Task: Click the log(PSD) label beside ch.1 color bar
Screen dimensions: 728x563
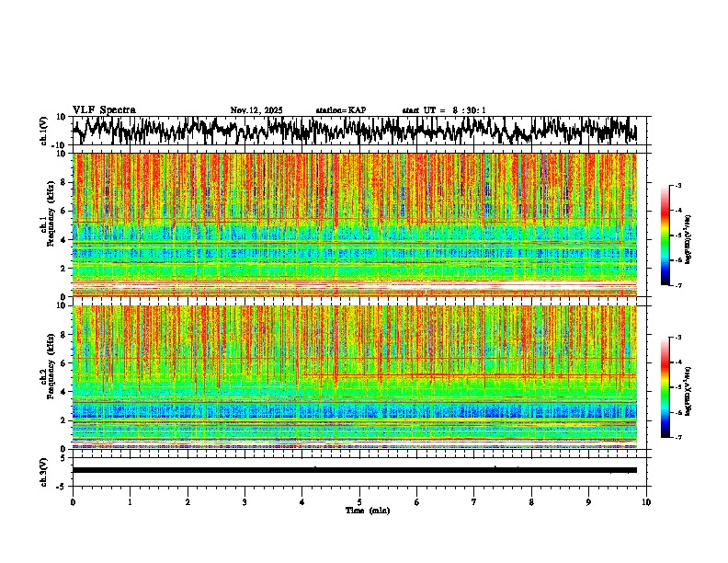Action: click(688, 240)
